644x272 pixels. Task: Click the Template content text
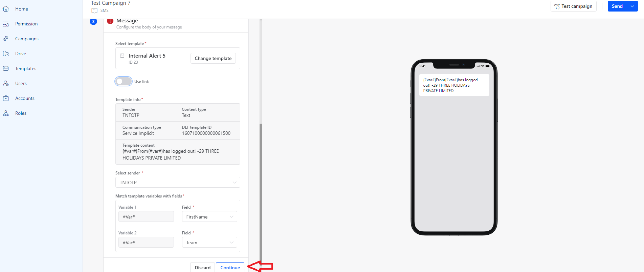tap(171, 154)
